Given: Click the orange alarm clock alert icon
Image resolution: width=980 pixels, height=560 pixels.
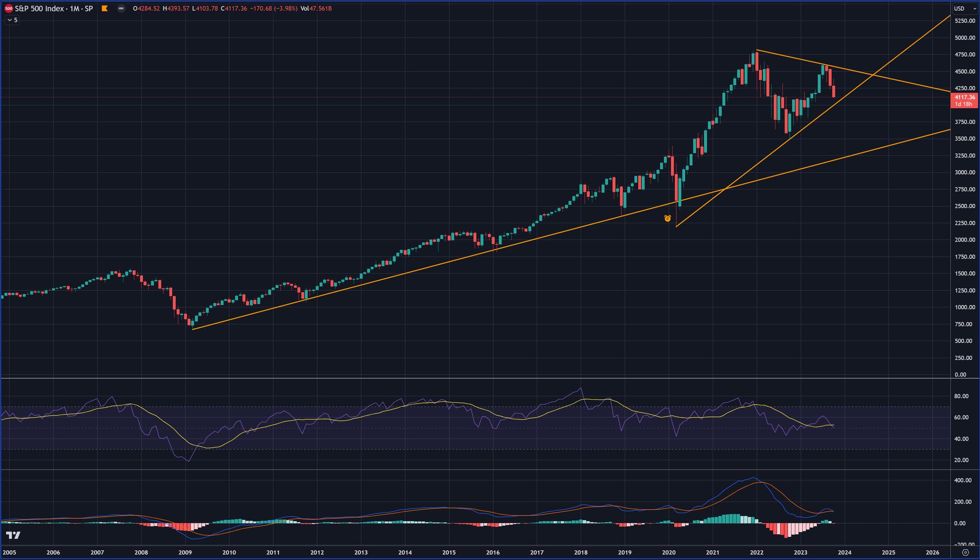Looking at the screenshot, I should [668, 219].
